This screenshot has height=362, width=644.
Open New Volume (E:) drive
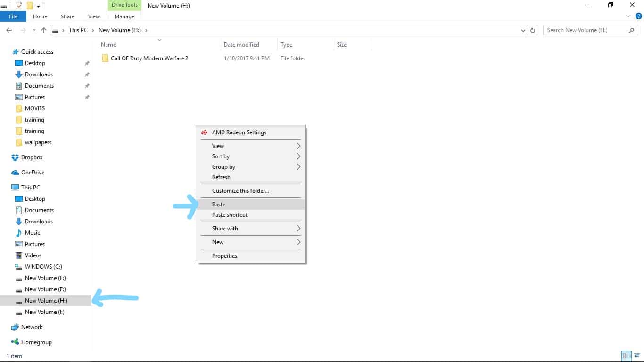45,278
